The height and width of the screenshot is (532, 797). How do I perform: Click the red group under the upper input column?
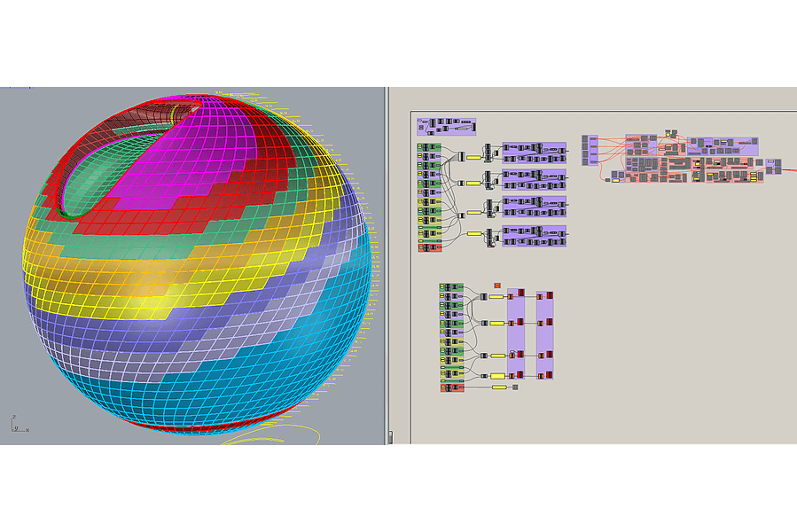[429, 247]
